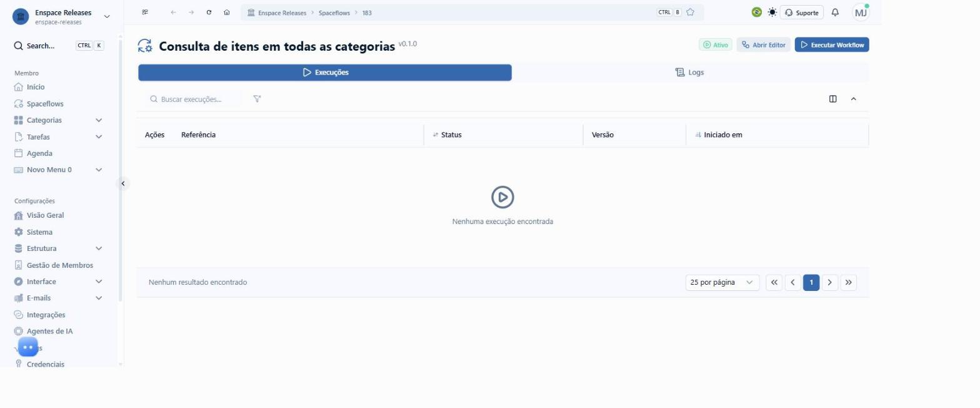Go to the next page
980x408 pixels.
click(829, 282)
